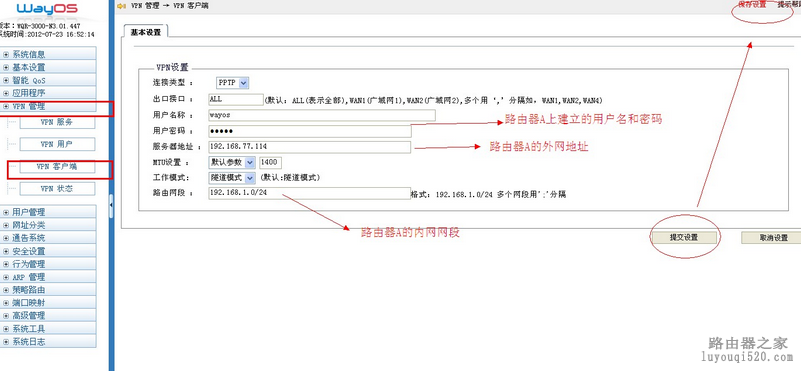This screenshot has height=371, width=801.
Task: Click the 提交设置 button
Action: pos(684,238)
